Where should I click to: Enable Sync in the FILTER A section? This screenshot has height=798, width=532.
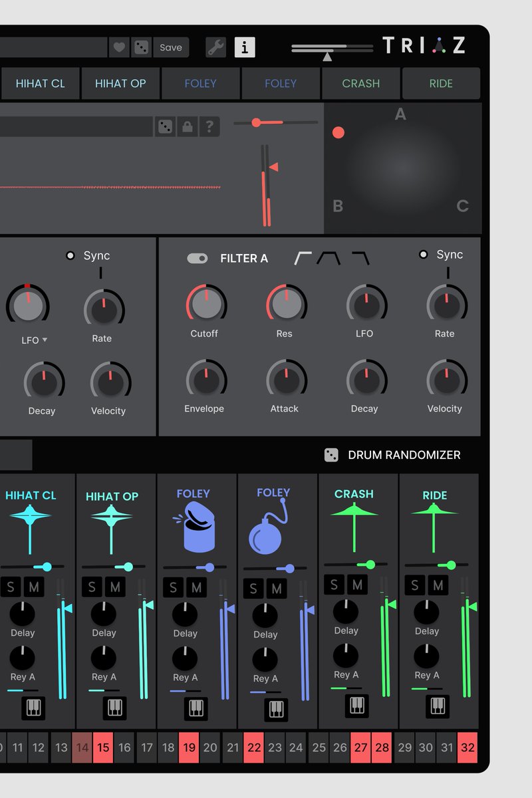click(x=423, y=255)
